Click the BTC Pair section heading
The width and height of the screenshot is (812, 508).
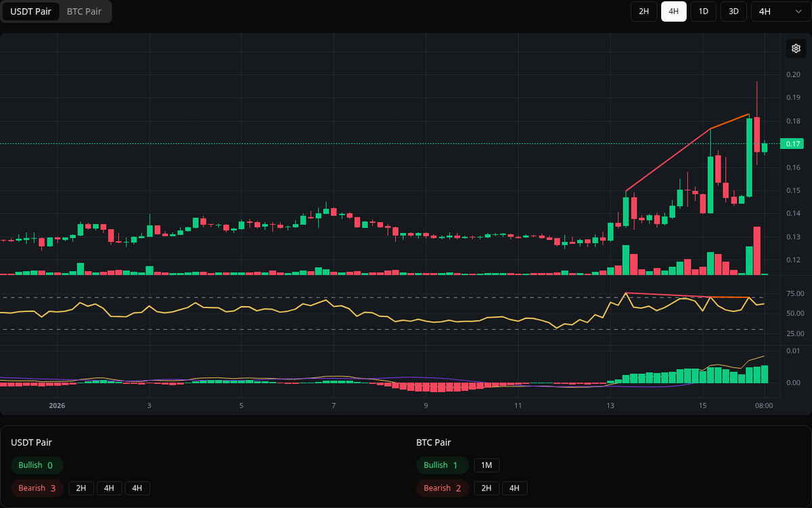click(x=434, y=442)
